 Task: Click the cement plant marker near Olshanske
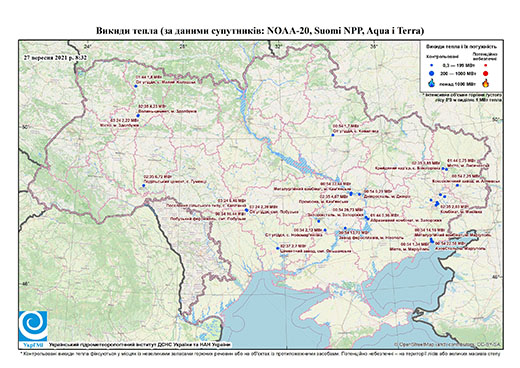coord(278,248)
